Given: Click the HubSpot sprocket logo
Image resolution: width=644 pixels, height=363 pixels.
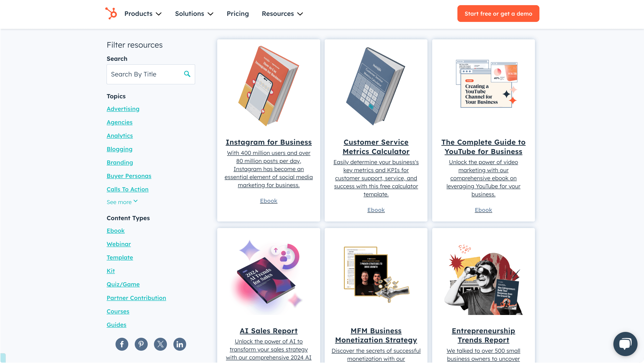Looking at the screenshot, I should pos(111,13).
